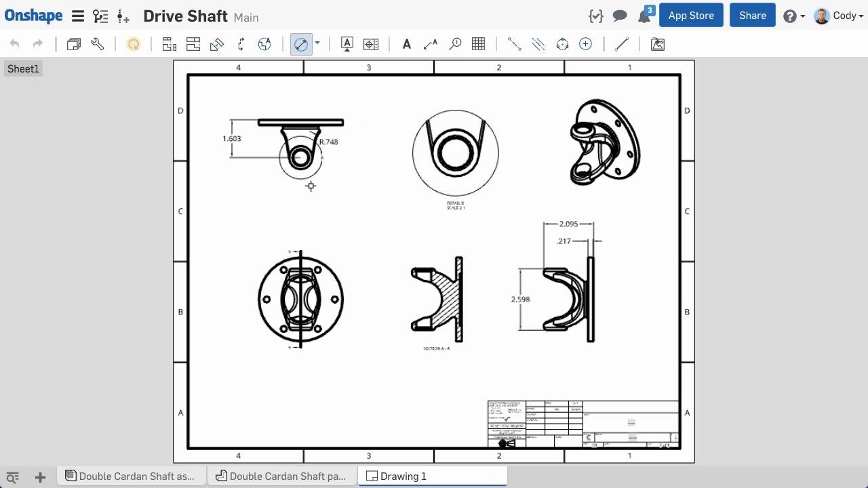
Task: Activate the Text tool
Action: 406,43
